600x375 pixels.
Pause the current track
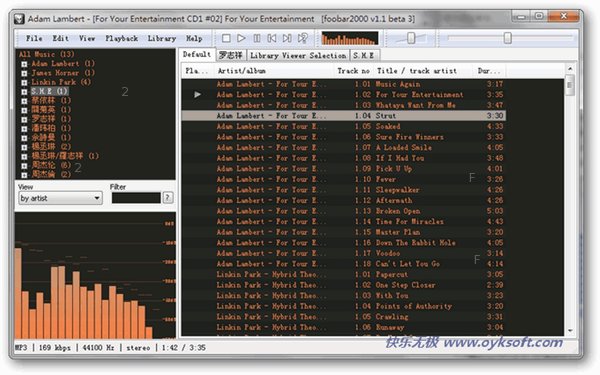click(x=257, y=38)
